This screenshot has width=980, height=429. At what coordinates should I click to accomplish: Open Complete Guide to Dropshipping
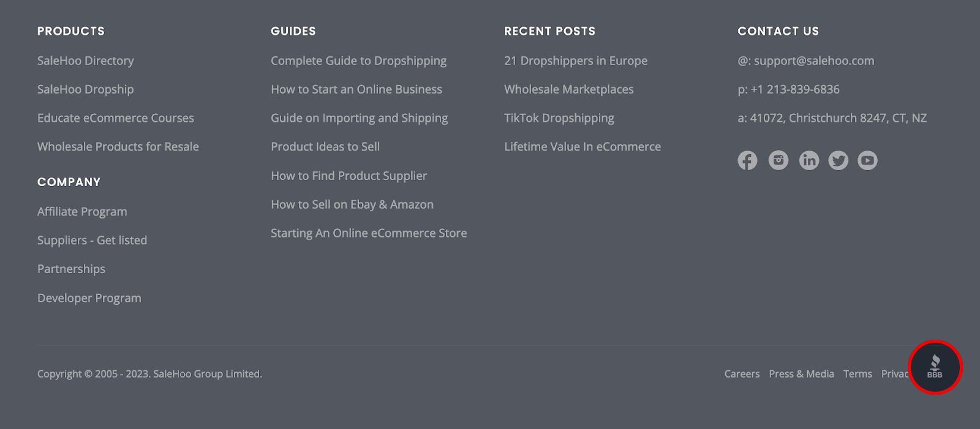[x=358, y=61]
